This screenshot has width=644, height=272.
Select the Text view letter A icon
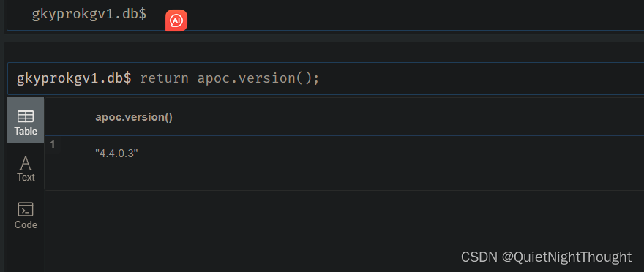26,164
